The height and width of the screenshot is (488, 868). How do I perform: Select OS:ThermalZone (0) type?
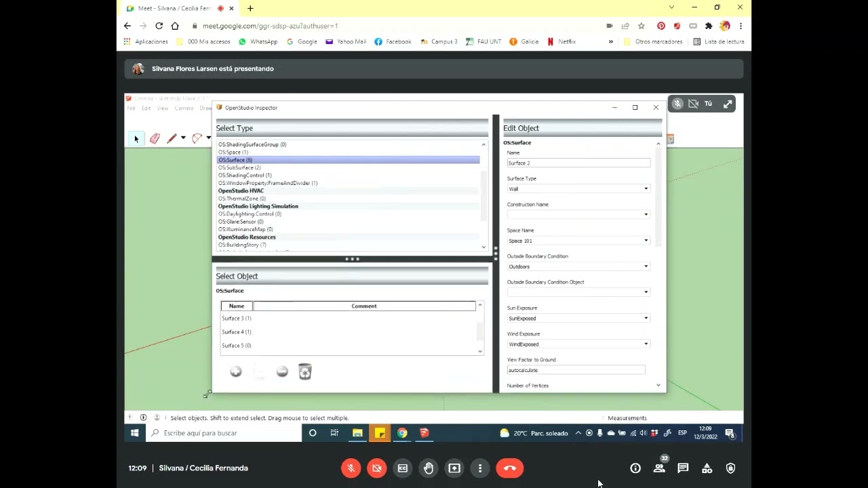pos(242,199)
